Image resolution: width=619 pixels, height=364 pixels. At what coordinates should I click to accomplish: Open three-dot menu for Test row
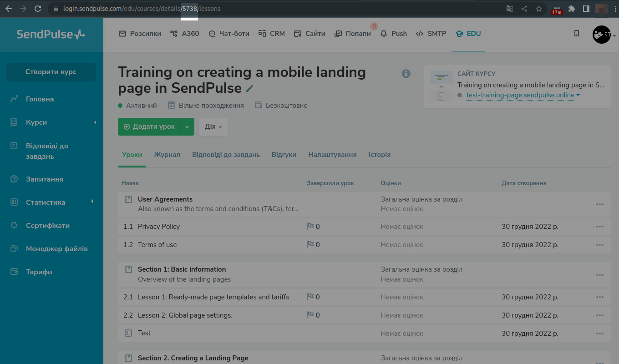[x=600, y=334]
